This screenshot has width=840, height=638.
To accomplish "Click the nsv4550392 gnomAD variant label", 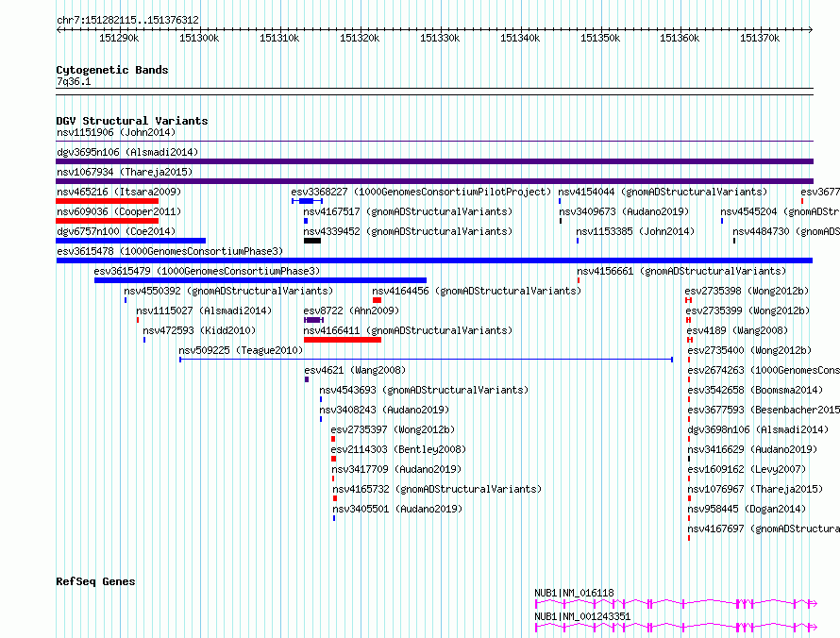I will pyautogui.click(x=228, y=291).
